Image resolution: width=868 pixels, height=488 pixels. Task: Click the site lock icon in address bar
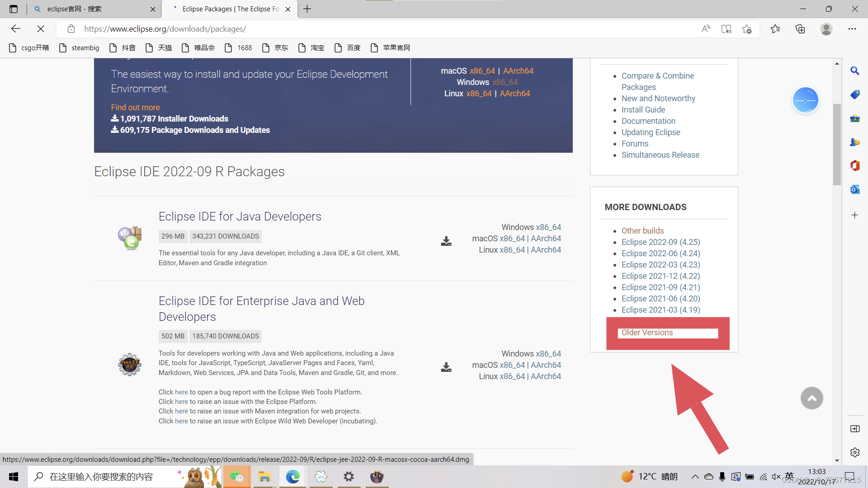point(71,29)
